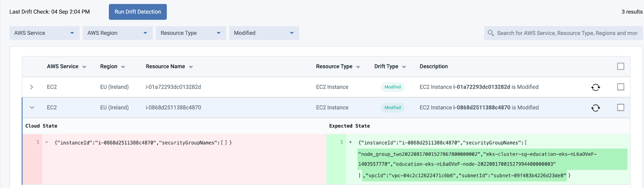Viewport: 644px width, 188px height.
Task: Sort by Region column arrow
Action: tap(123, 67)
